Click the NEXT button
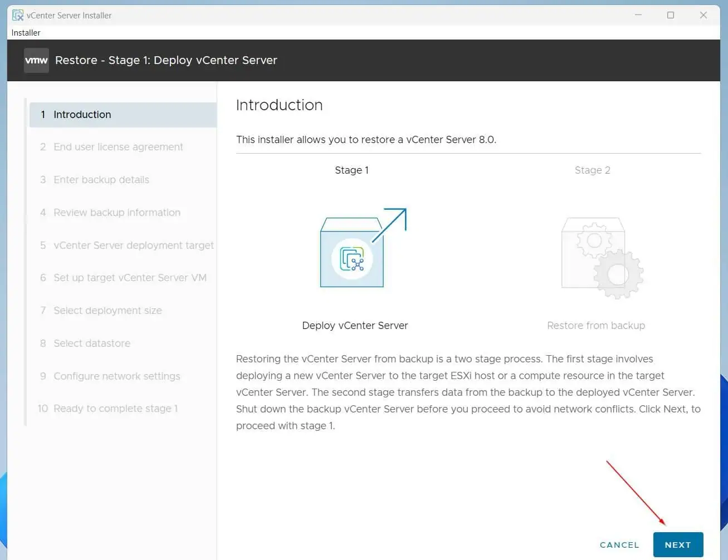 click(678, 545)
